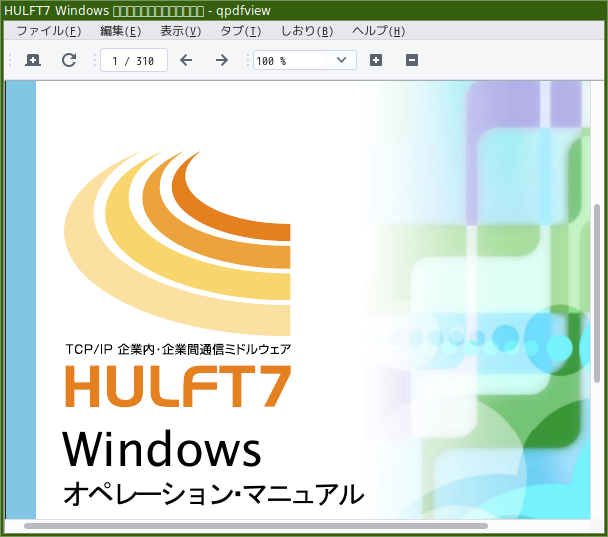Click the オペレーション・マニュアル title text
The height and width of the screenshot is (537, 608).
214,493
